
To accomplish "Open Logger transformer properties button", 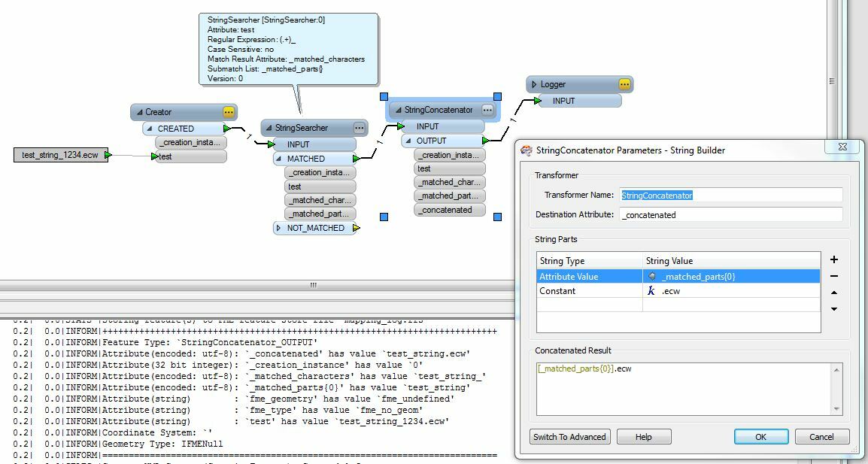I will coord(624,84).
